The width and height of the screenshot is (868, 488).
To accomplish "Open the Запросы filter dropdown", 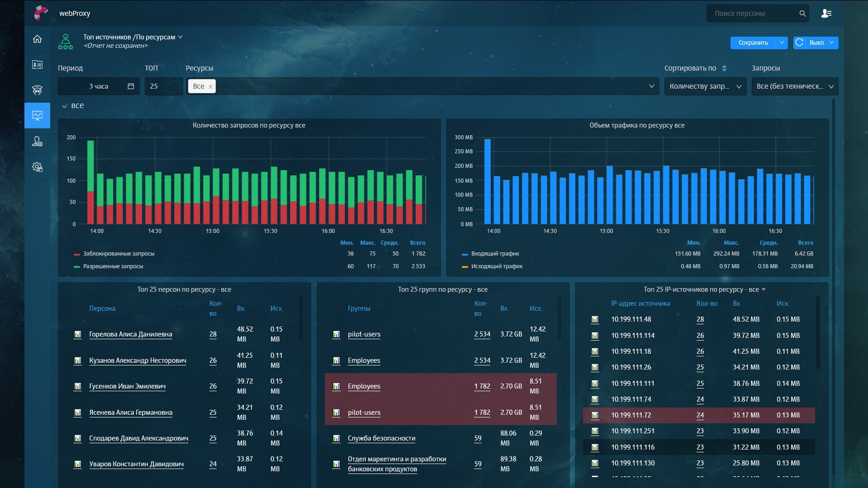I will click(794, 86).
